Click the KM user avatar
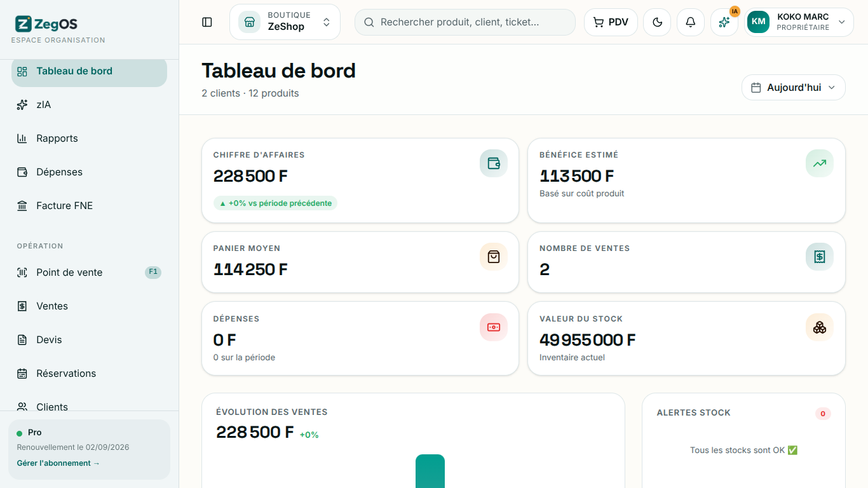 [758, 22]
